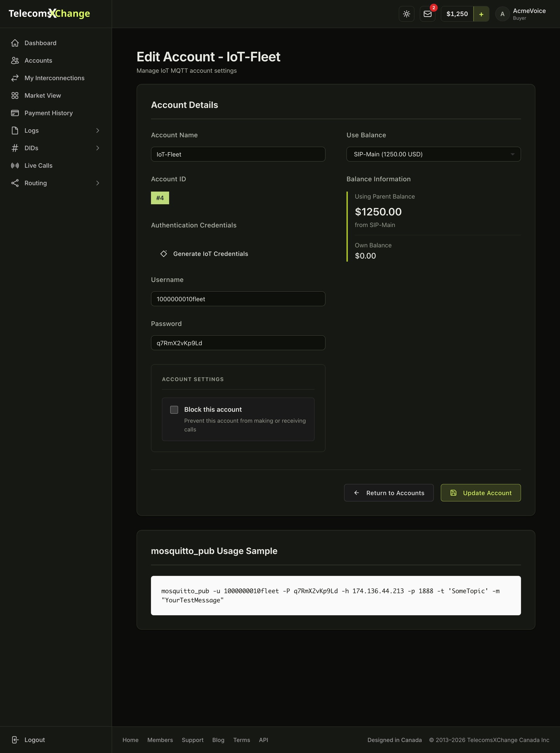Click the Routing share icon
The image size is (560, 753).
point(15,183)
